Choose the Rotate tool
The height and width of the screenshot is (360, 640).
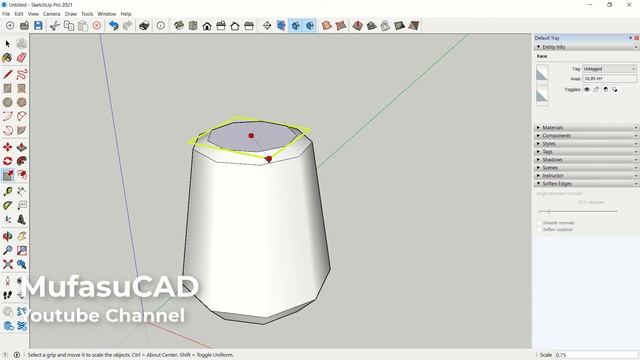(x=8, y=161)
